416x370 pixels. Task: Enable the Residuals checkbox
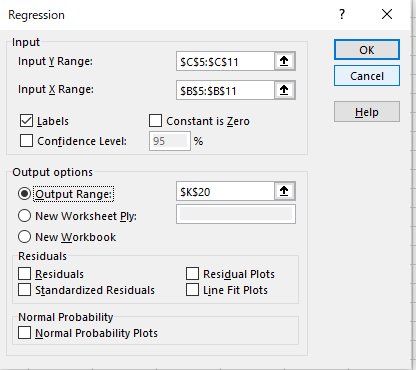tap(25, 273)
